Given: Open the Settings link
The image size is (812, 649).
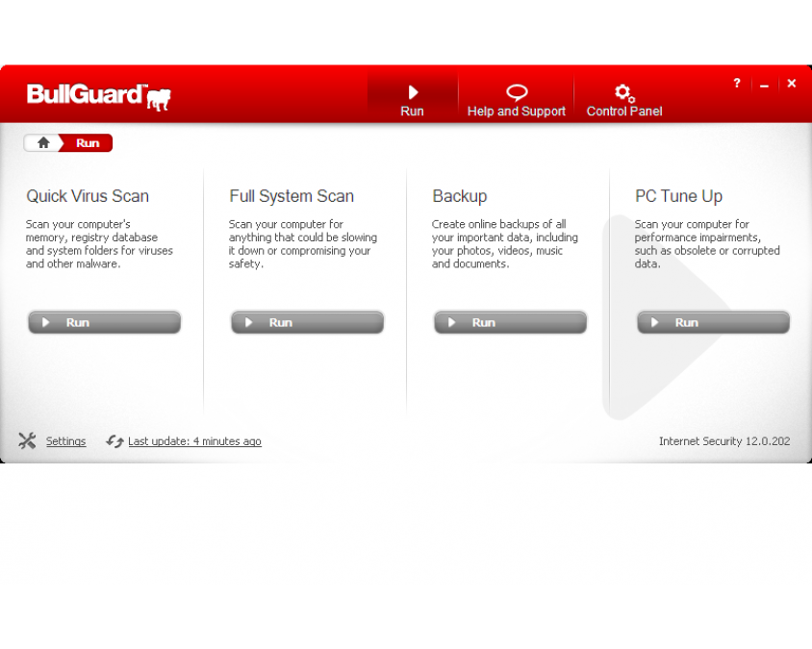Looking at the screenshot, I should [65, 441].
